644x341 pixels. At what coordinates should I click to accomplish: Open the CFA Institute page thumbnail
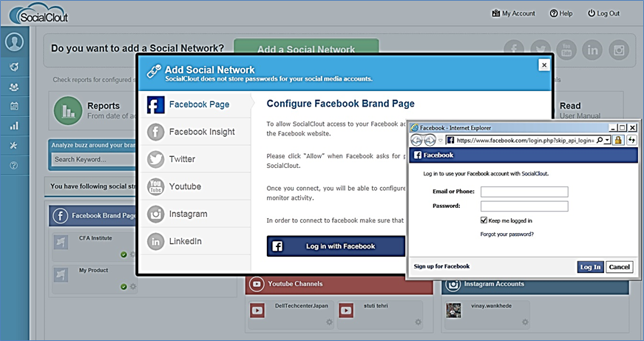point(61,243)
